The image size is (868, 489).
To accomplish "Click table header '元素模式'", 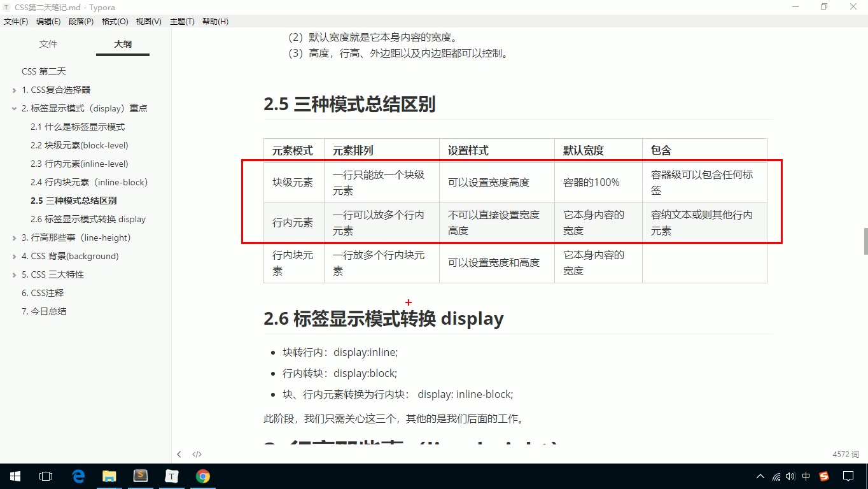I will pyautogui.click(x=293, y=151).
